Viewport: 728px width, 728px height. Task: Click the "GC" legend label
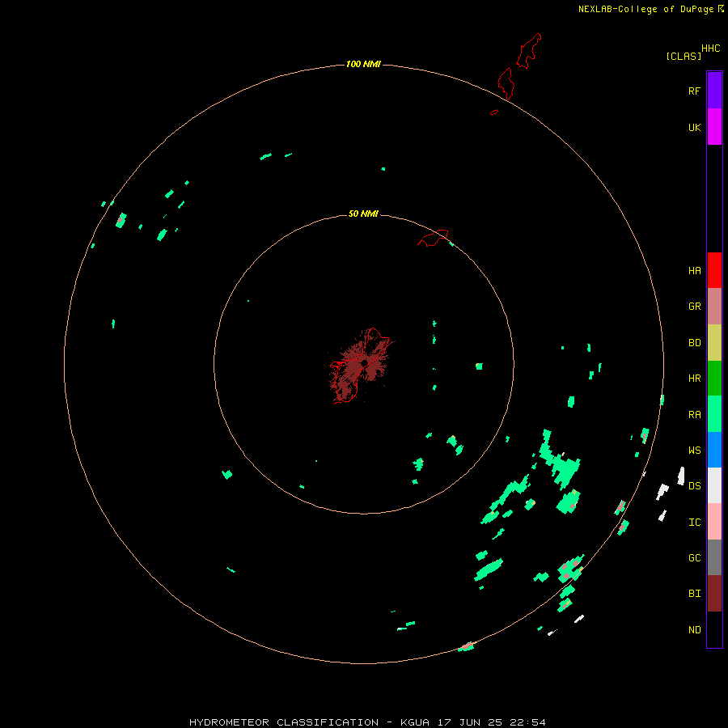pos(694,558)
